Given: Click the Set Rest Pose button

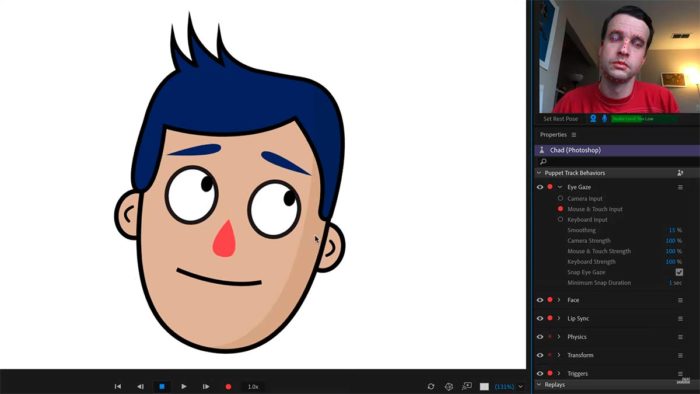Looking at the screenshot, I should coord(561,119).
